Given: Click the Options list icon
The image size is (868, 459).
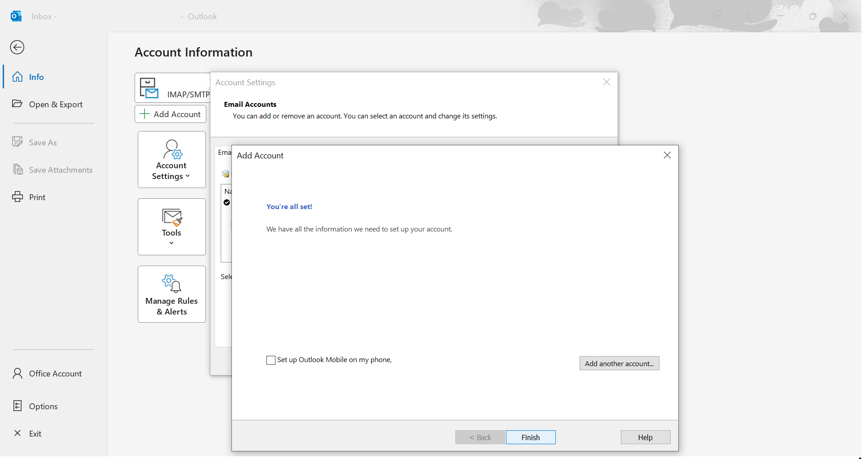Looking at the screenshot, I should pyautogui.click(x=17, y=406).
